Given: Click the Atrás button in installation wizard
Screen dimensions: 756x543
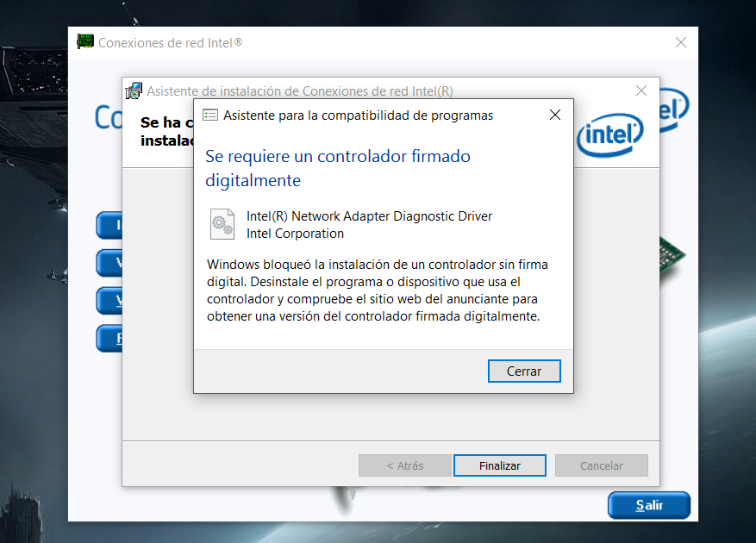Looking at the screenshot, I should click(405, 465).
